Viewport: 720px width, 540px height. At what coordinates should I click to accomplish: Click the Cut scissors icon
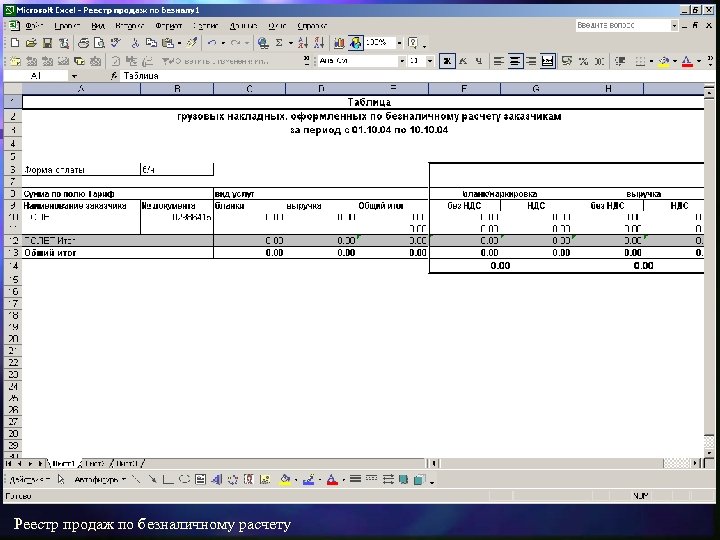point(135,43)
